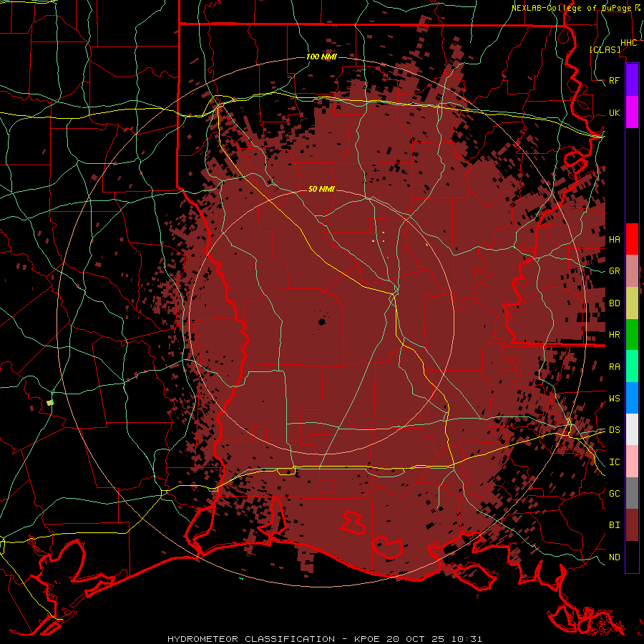Select the brown BI legend color block
This screenshot has width=644, height=644.
click(632, 525)
